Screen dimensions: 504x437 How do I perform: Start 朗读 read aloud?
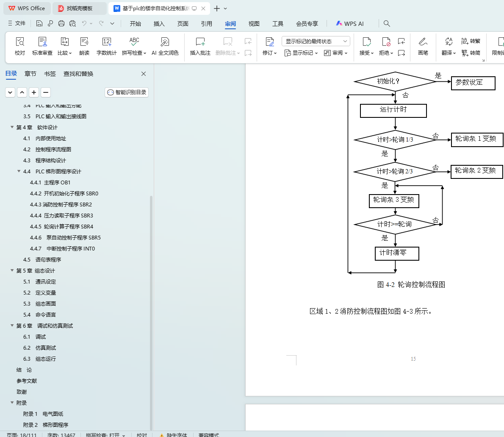pos(84,46)
